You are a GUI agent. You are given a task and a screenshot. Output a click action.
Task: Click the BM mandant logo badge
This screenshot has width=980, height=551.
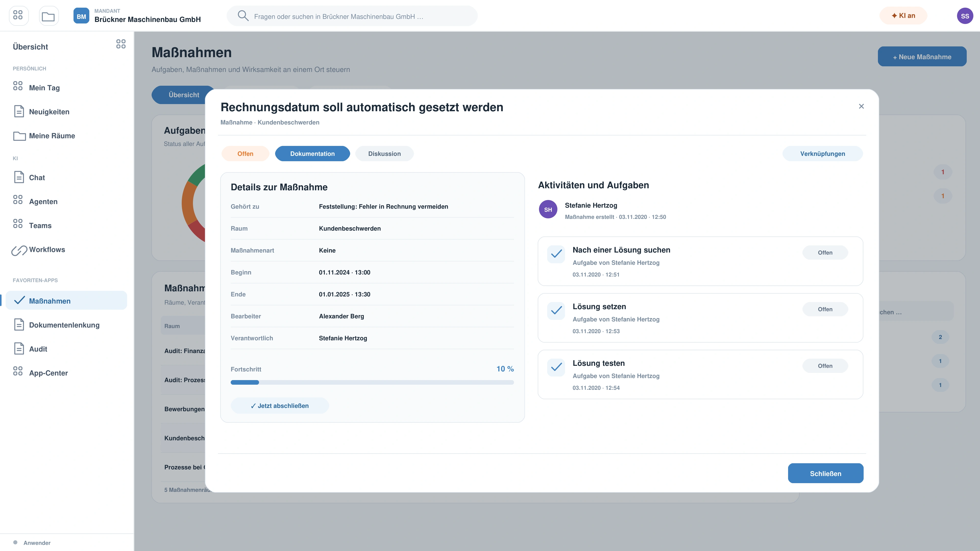click(81, 16)
